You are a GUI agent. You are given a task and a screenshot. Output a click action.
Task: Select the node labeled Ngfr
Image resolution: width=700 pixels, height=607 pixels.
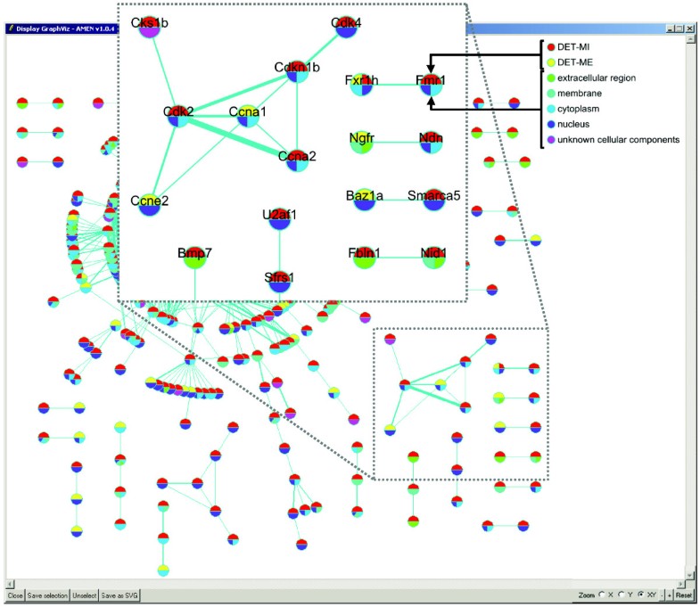[x=362, y=143]
